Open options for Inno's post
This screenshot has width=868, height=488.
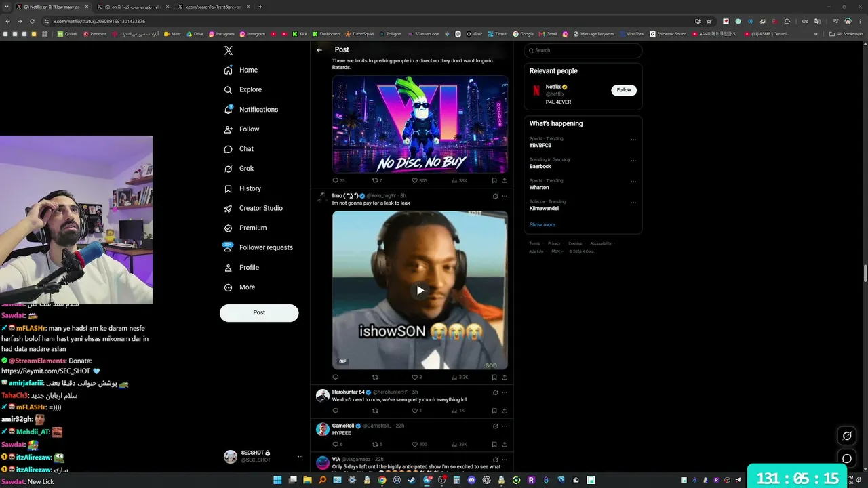pos(505,196)
